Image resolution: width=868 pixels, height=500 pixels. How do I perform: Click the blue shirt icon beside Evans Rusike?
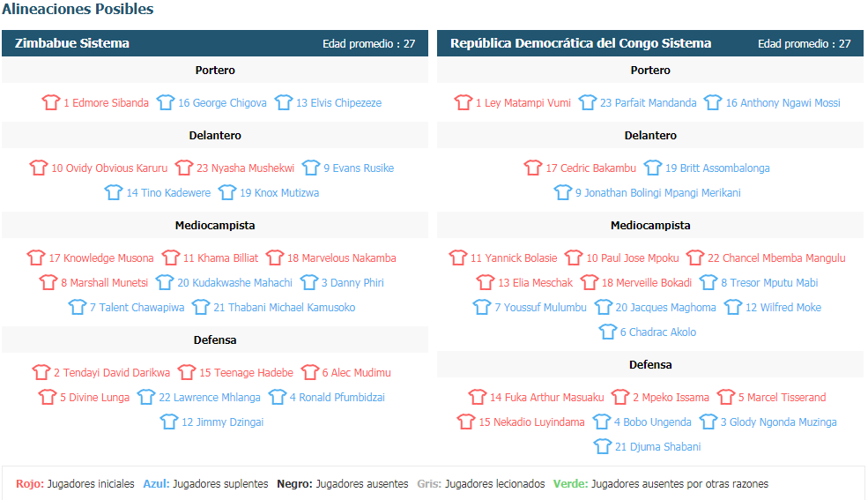pos(310,168)
